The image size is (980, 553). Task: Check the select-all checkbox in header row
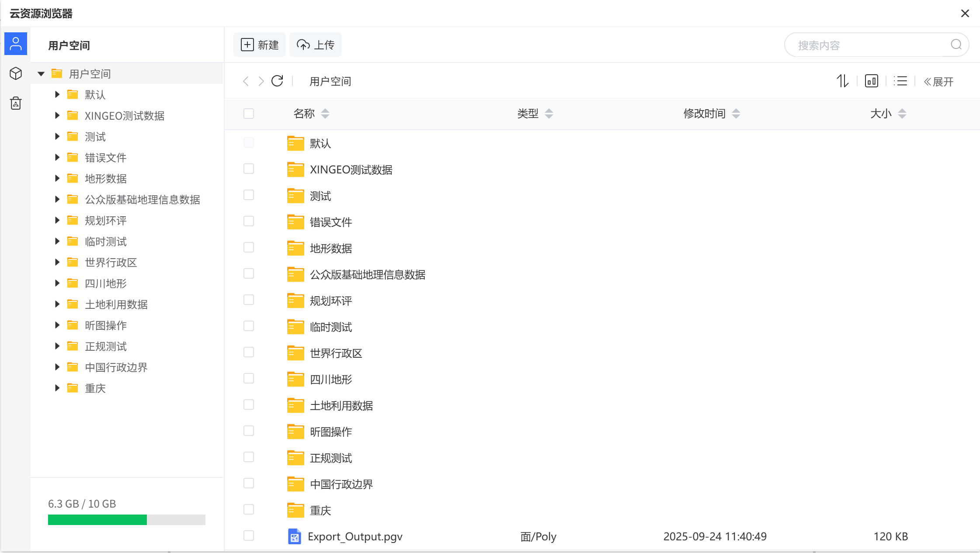248,113
